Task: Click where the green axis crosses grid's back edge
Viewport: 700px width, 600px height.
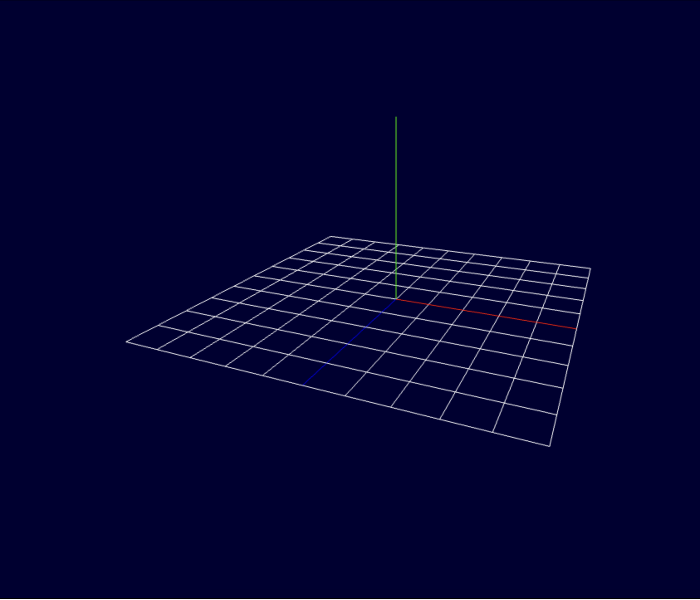Action: [396, 245]
